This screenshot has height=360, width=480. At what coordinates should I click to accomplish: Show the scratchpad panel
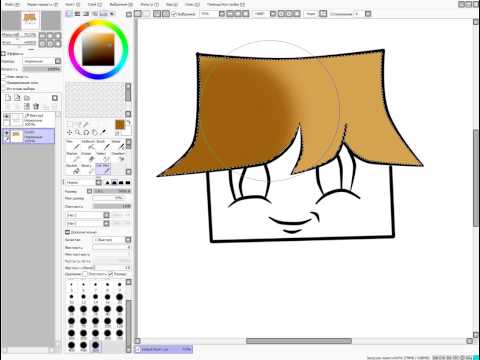[x=112, y=14]
